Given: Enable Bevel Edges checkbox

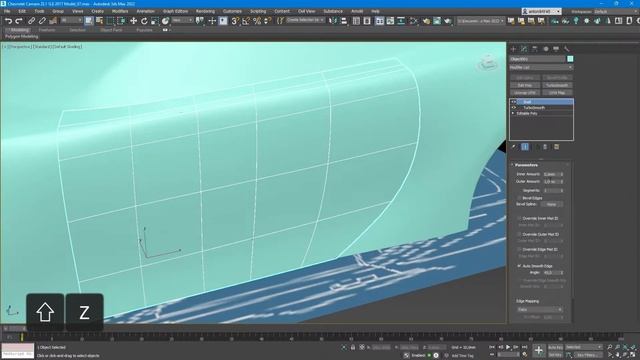Looking at the screenshot, I should pos(519,198).
